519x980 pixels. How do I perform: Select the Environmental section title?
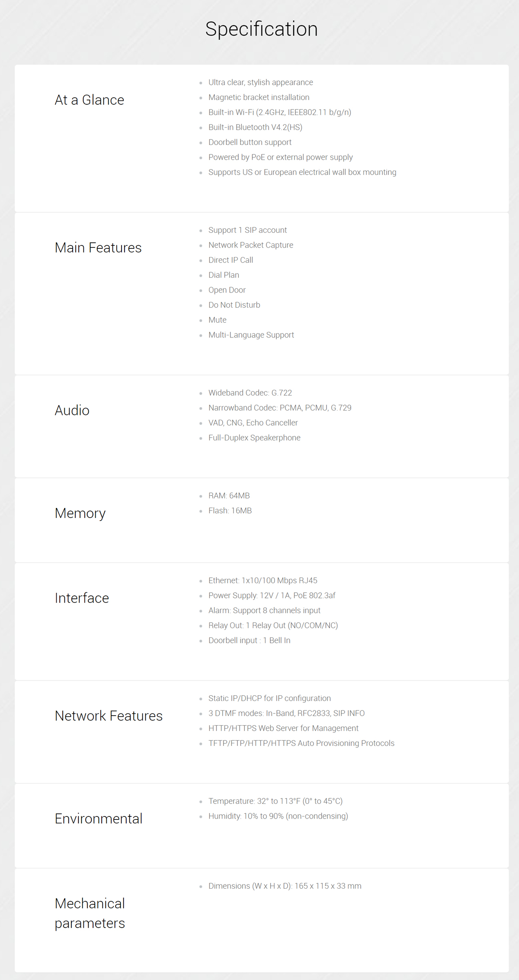point(99,819)
